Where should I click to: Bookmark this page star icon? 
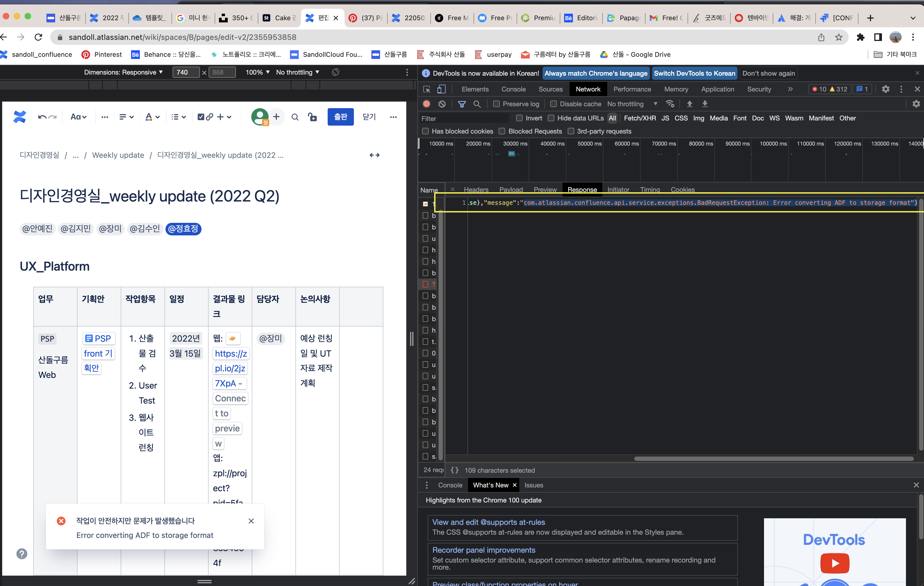click(839, 37)
